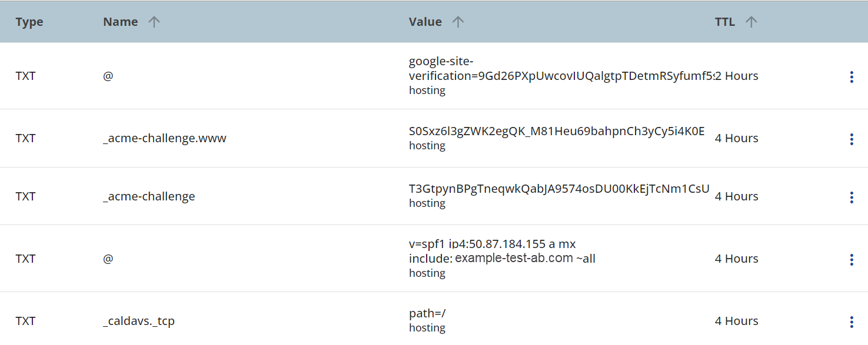Click the TTL column header label

(x=724, y=22)
